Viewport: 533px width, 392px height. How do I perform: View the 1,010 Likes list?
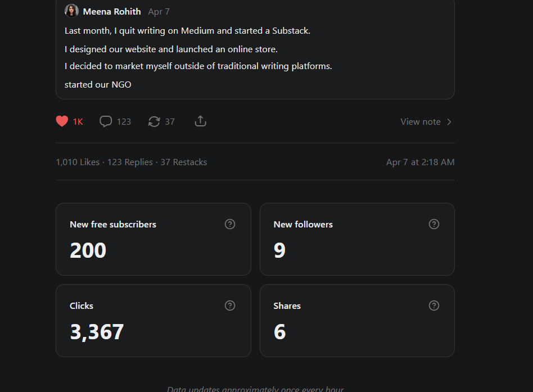(x=78, y=162)
